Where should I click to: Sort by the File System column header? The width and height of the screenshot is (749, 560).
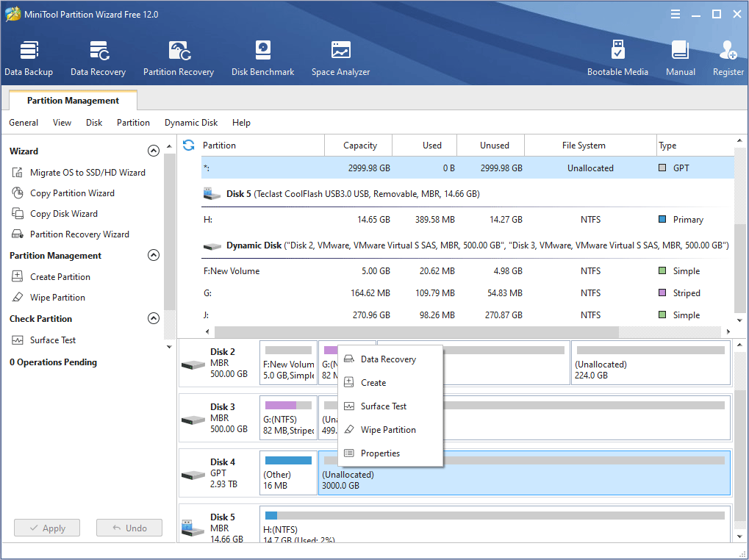[590, 145]
